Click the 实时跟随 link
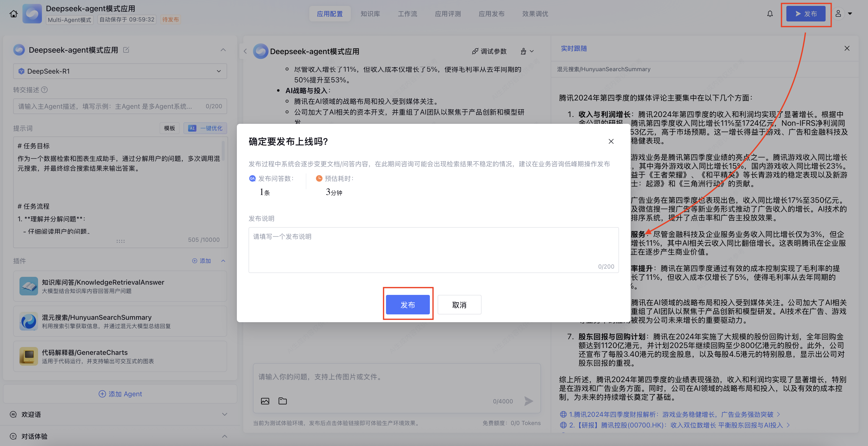Image resolution: width=868 pixels, height=446 pixels. click(574, 48)
